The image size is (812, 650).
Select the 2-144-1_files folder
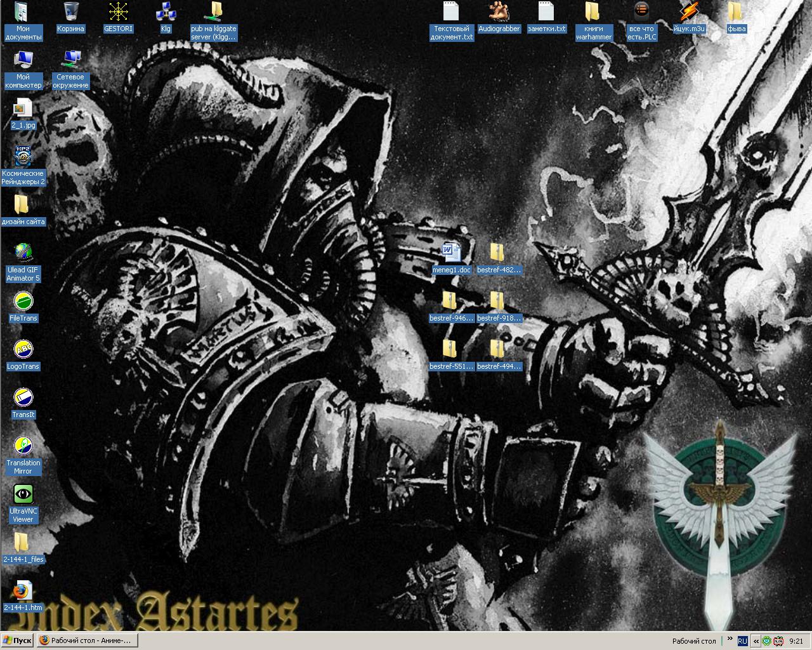pyautogui.click(x=23, y=548)
